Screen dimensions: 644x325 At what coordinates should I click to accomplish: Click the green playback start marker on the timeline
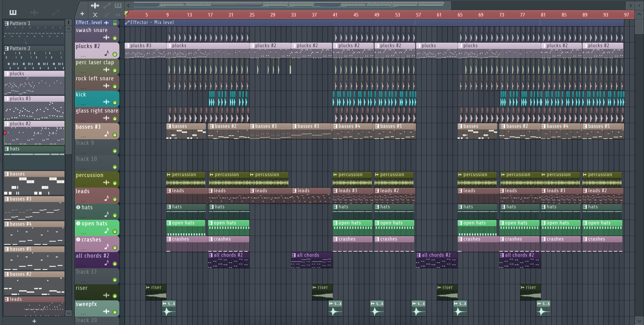click(x=127, y=13)
